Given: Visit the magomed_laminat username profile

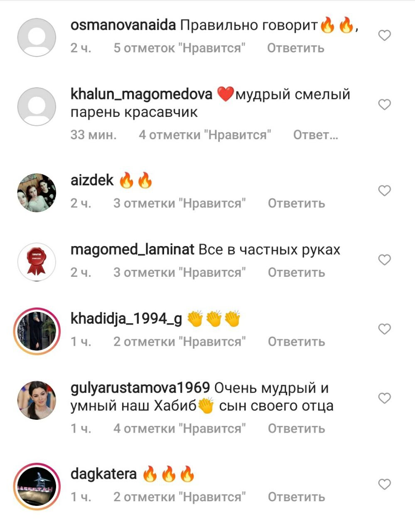Looking at the screenshot, I should 133,250.
